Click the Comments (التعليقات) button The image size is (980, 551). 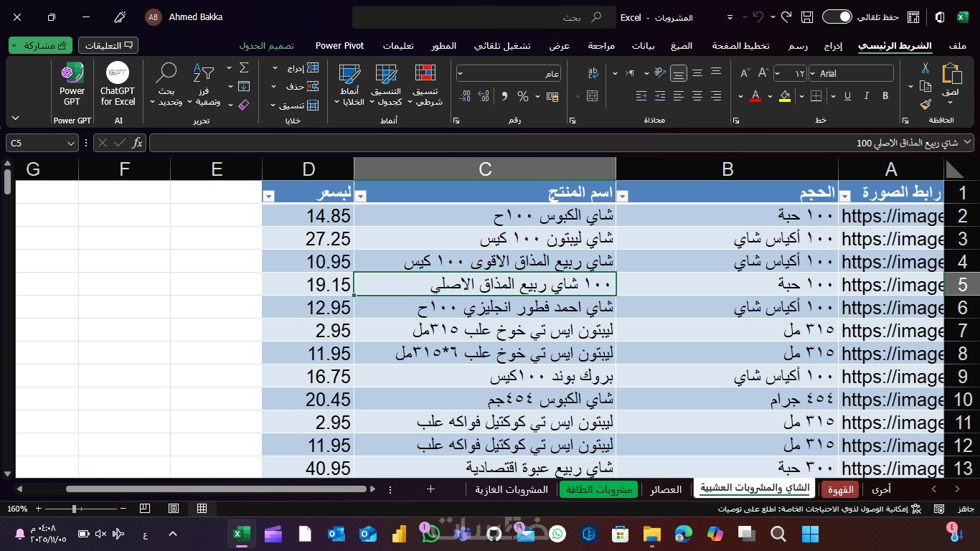108,45
